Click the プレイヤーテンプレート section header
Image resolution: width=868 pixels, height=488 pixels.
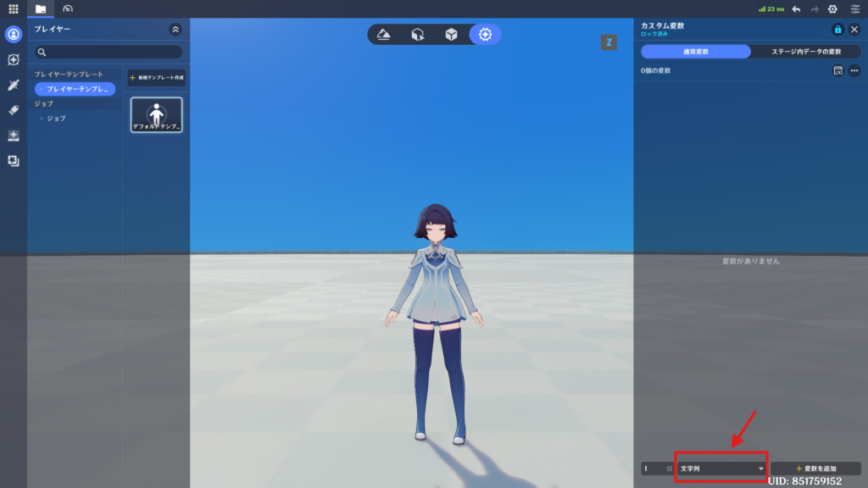tap(69, 75)
